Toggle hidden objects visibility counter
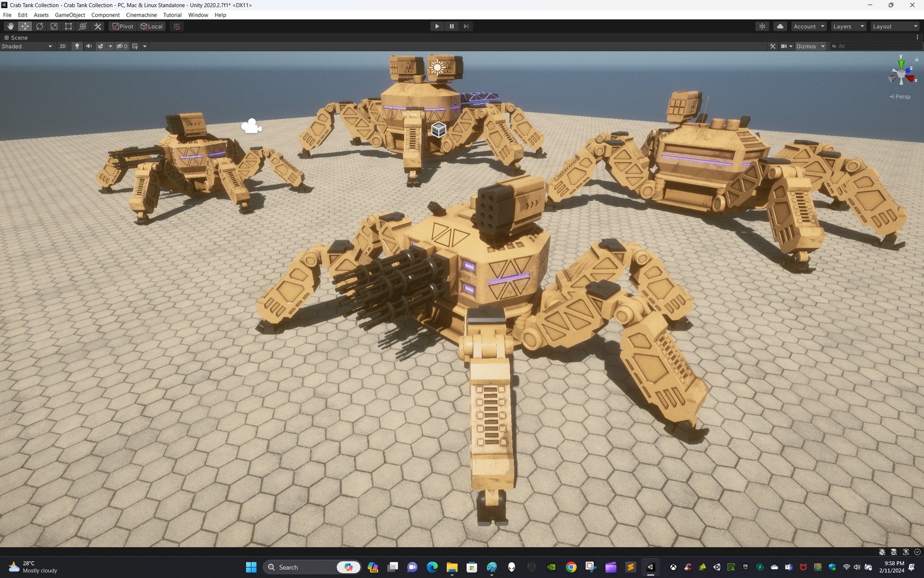This screenshot has height=578, width=924. 122,47
